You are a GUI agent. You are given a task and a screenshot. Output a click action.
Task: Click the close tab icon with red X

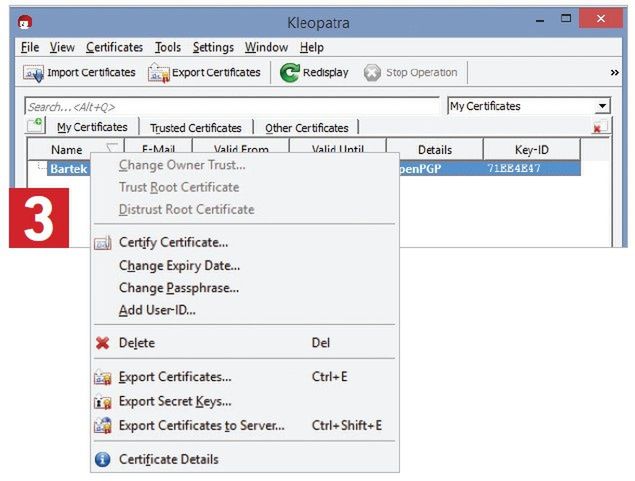(599, 126)
